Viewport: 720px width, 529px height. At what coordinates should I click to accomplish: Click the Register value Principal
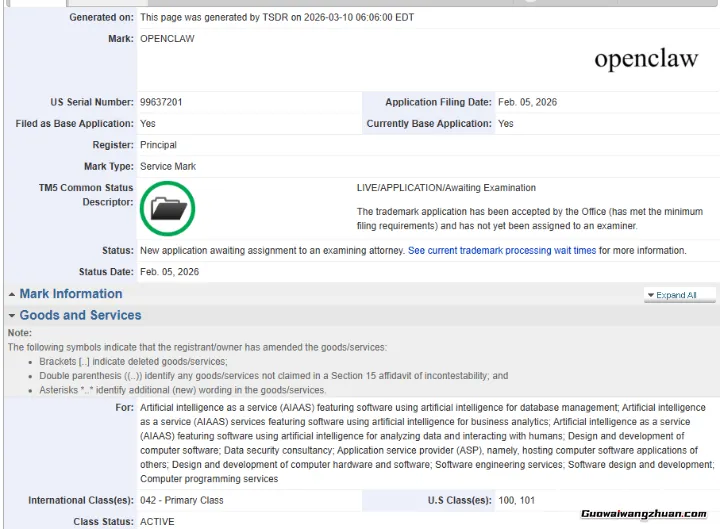tap(158, 145)
